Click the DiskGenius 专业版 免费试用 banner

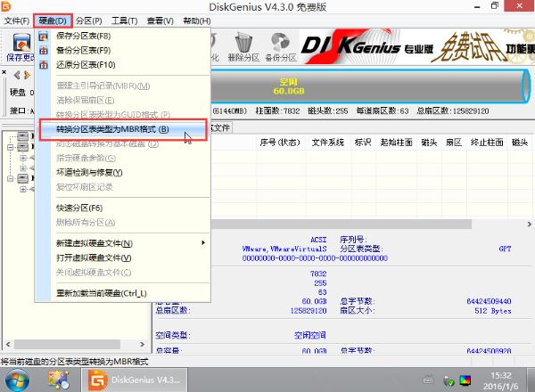(x=417, y=46)
